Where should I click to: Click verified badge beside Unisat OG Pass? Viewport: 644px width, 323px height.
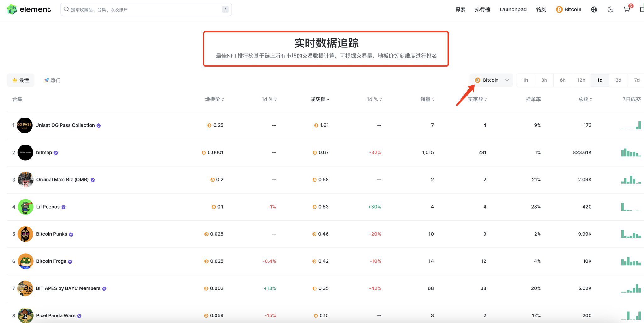coord(98,126)
